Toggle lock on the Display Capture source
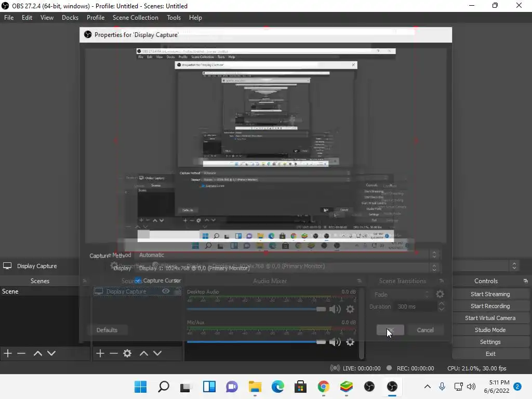The image size is (532, 399). coord(178,291)
